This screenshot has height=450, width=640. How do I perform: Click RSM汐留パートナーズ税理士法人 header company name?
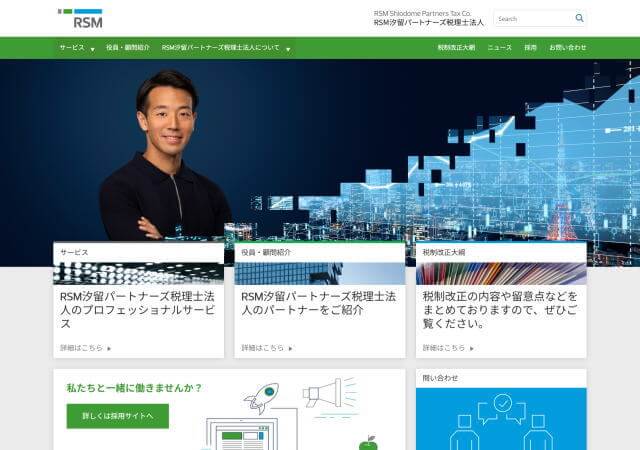tap(429, 22)
